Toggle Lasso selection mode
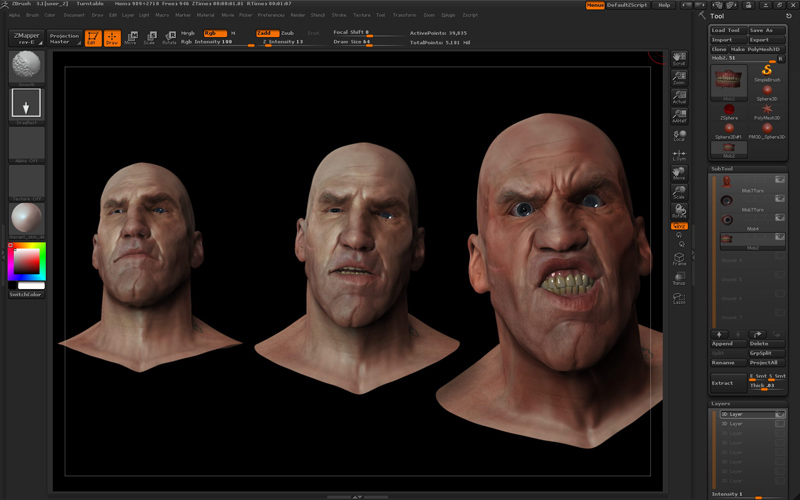Image resolution: width=800 pixels, height=500 pixels. (x=679, y=298)
